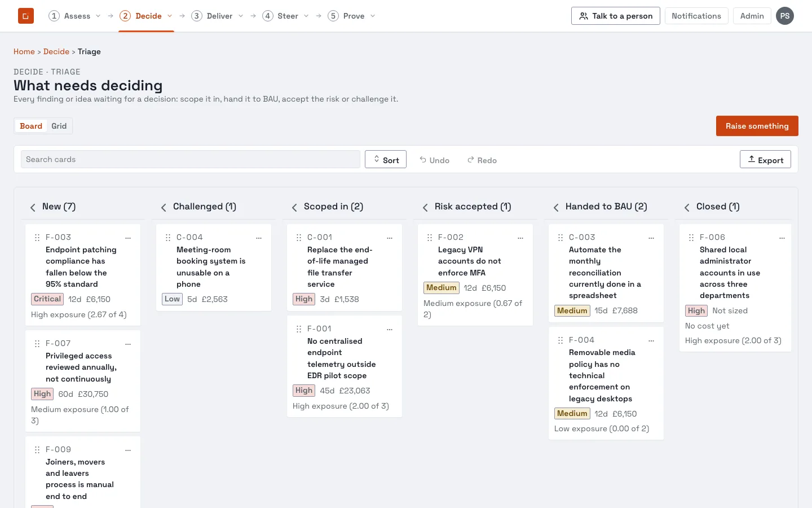Open the more menu on card C-003

pyautogui.click(x=651, y=238)
